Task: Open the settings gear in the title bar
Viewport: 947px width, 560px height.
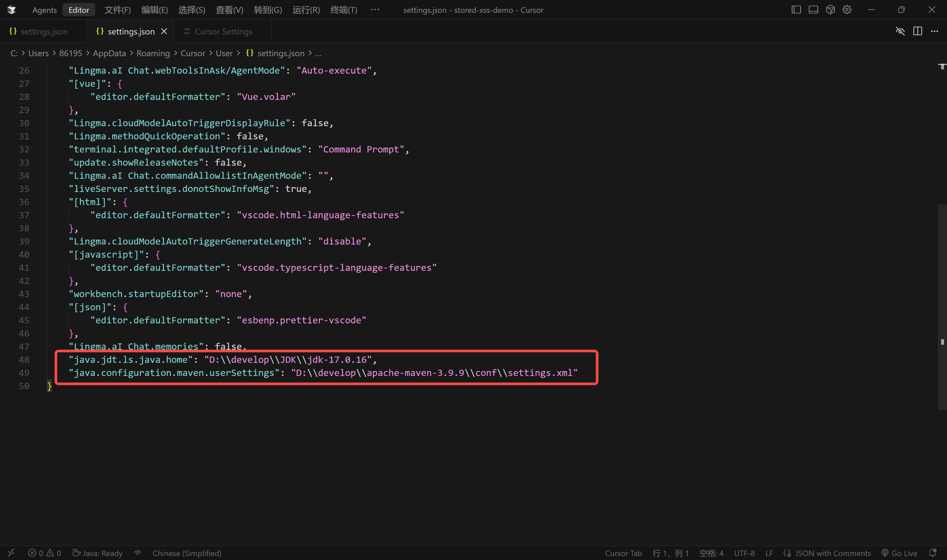Action: pyautogui.click(x=847, y=10)
